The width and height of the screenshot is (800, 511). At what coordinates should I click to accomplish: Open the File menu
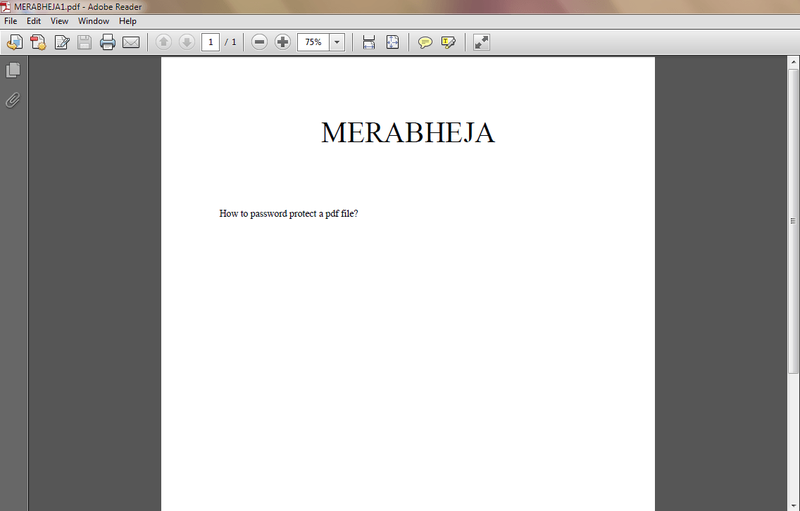[x=11, y=21]
